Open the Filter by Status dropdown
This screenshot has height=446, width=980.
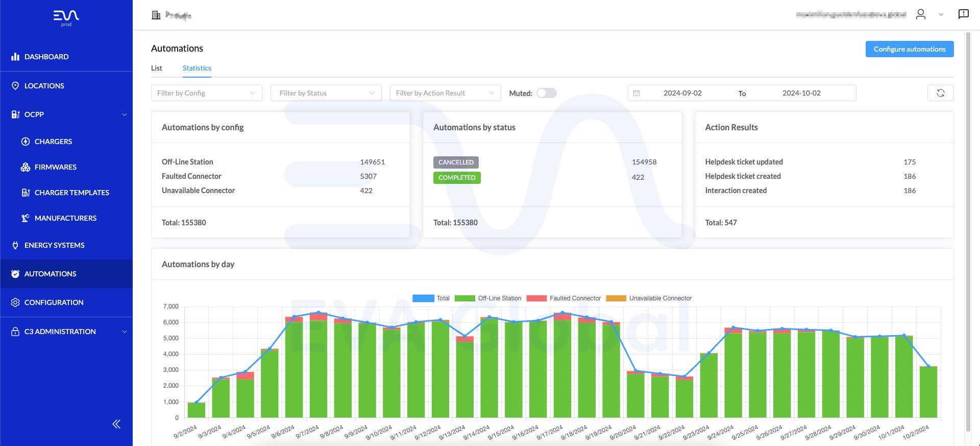[326, 93]
